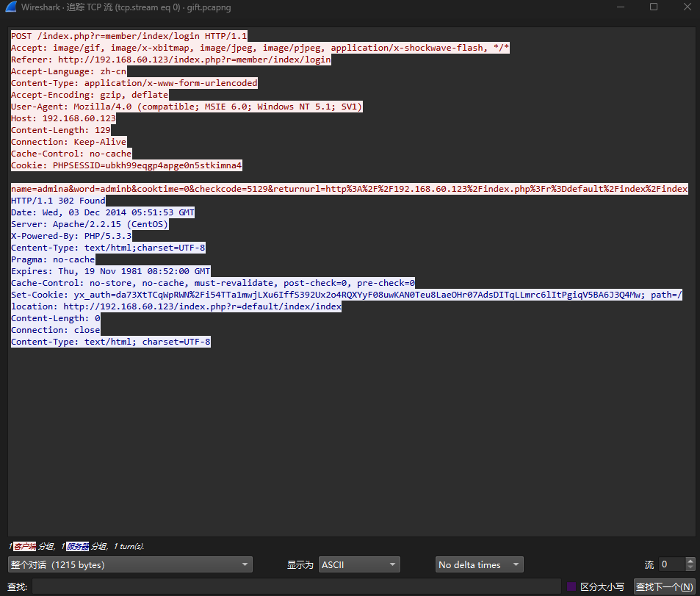Click the blue server packets label
Viewport: 700px width, 596px height.
(x=77, y=546)
